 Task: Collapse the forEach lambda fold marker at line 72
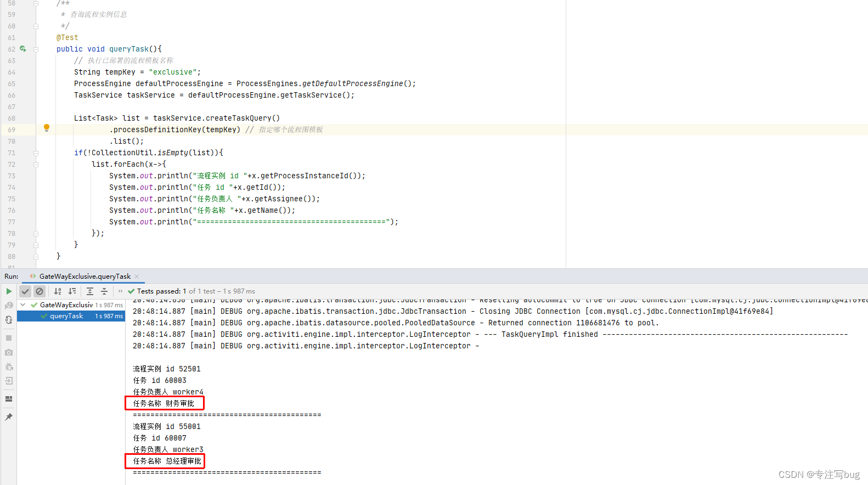coord(36,164)
